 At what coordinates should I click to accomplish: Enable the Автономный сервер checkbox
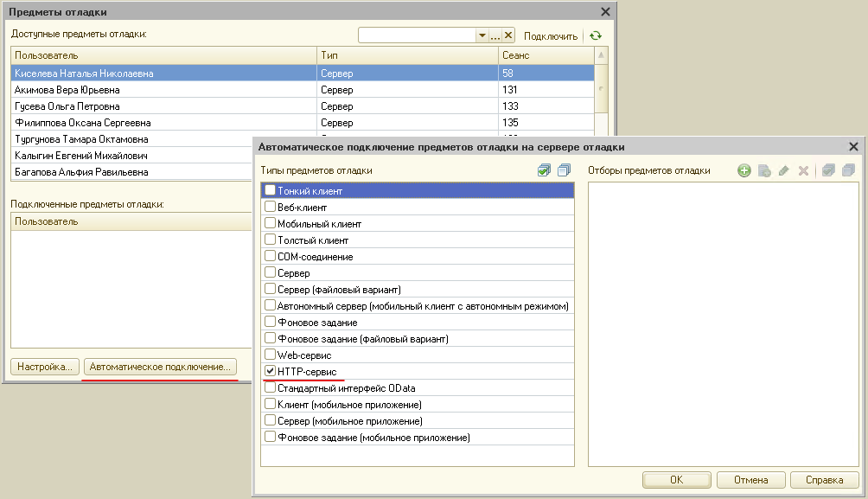(x=270, y=305)
